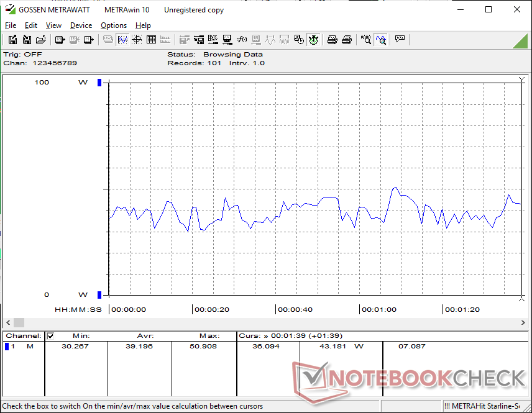Image resolution: width=532 pixels, height=413 pixels.
Task: Open the Options menu
Action: (114, 25)
